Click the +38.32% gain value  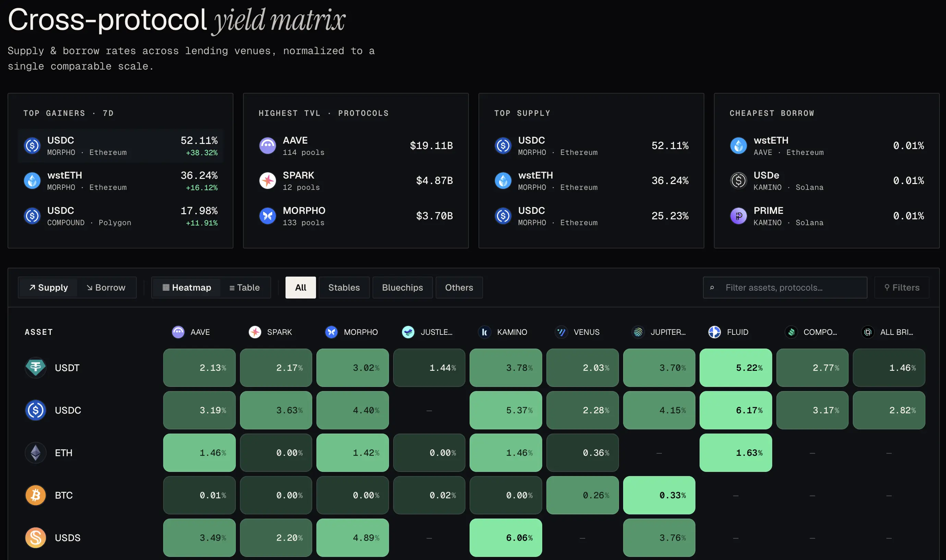[x=202, y=153]
